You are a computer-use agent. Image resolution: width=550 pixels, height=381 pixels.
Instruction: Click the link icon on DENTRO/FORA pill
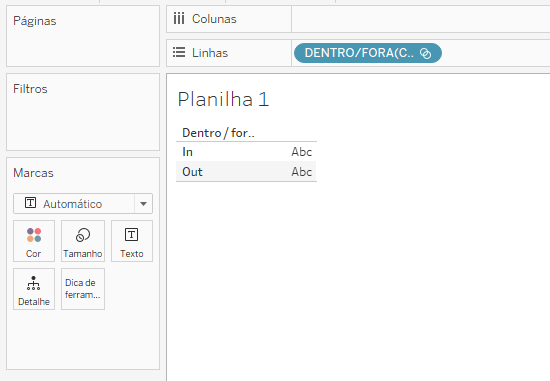(x=425, y=53)
